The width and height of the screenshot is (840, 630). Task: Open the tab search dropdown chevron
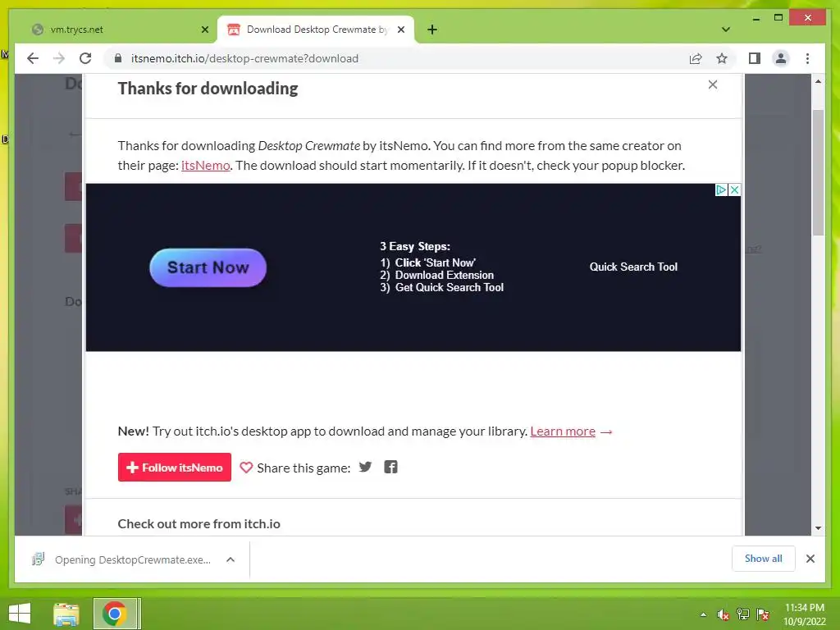(726, 30)
